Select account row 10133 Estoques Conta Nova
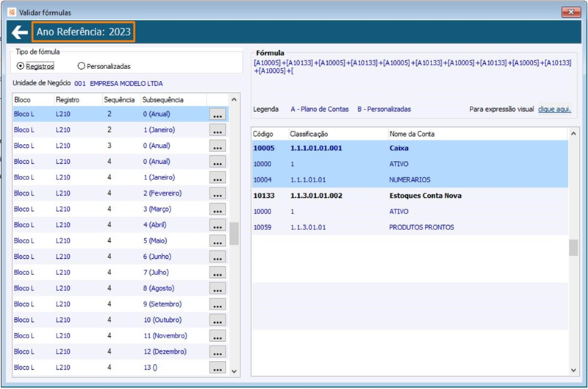This screenshot has width=588, height=389. tap(410, 196)
